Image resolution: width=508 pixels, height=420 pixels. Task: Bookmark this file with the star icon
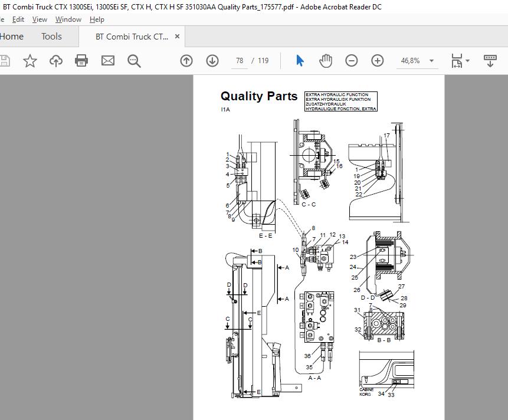pos(30,61)
